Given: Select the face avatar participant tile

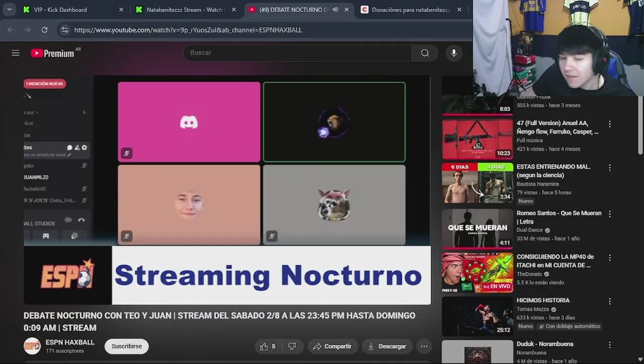Looking at the screenshot, I should 189,205.
